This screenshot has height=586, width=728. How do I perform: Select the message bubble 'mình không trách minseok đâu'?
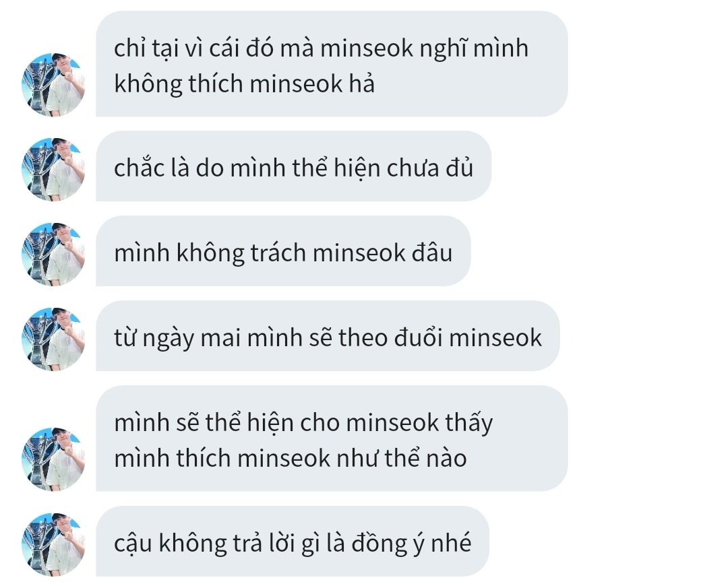pyautogui.click(x=283, y=251)
